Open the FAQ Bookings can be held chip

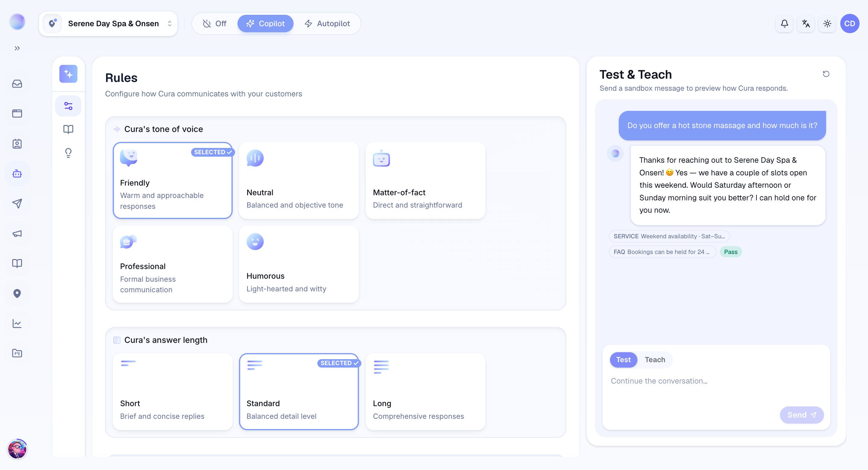click(662, 252)
